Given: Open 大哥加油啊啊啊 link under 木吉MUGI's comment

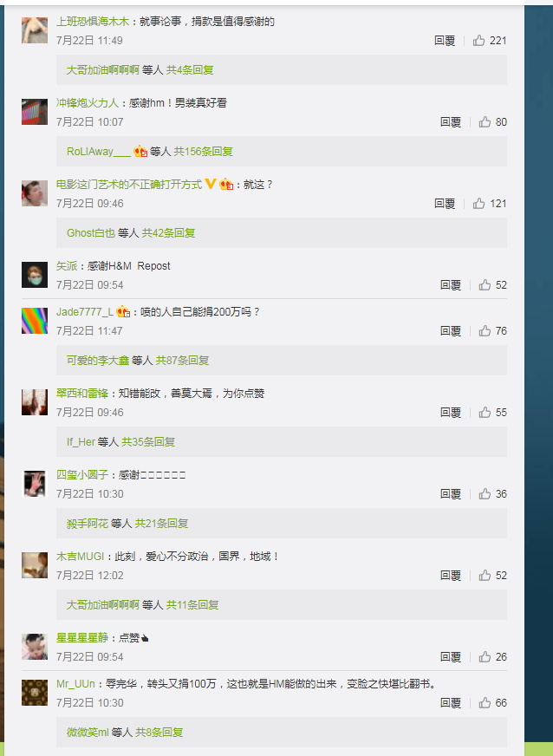Looking at the screenshot, I should [102, 604].
